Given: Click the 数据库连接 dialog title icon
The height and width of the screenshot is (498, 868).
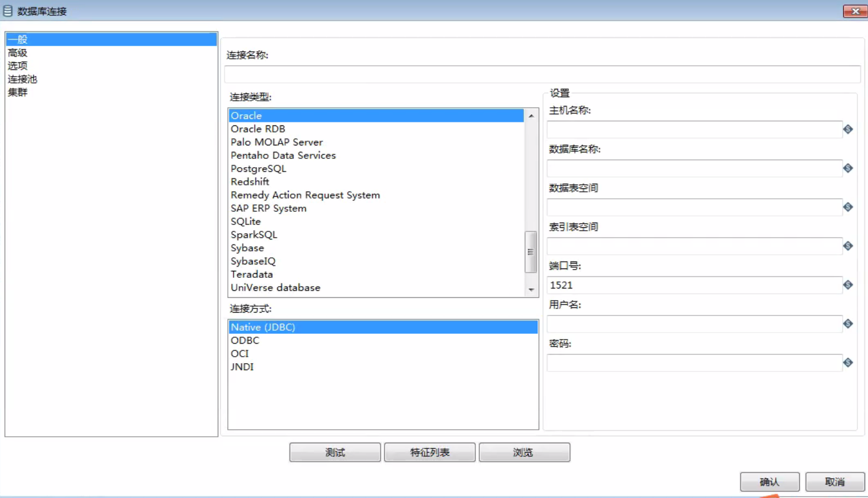Looking at the screenshot, I should (x=8, y=11).
